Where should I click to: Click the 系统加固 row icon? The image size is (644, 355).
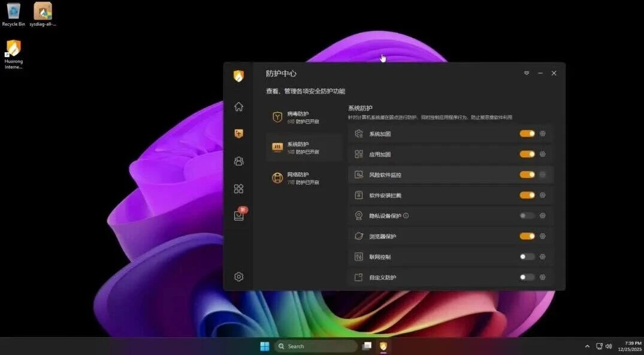pos(359,134)
